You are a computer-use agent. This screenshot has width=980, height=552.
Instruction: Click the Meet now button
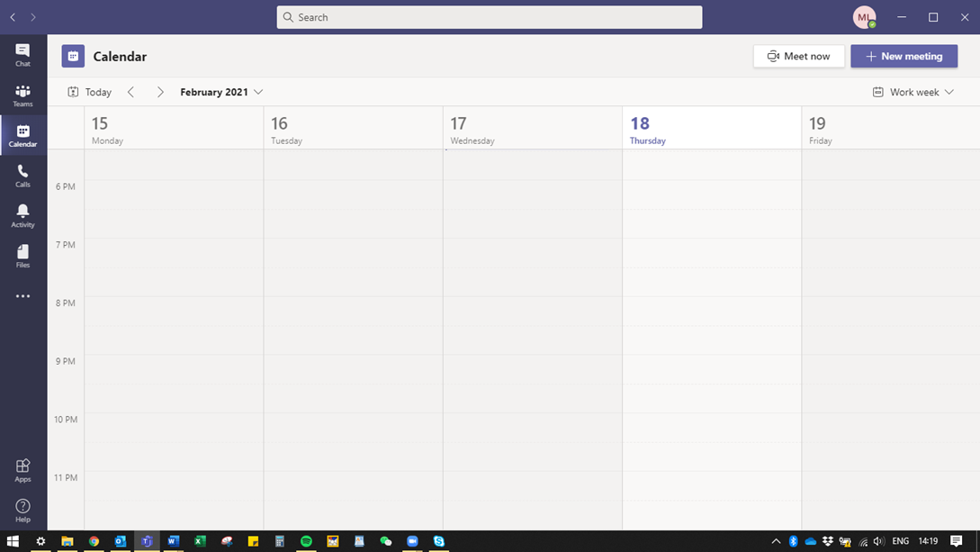798,56
